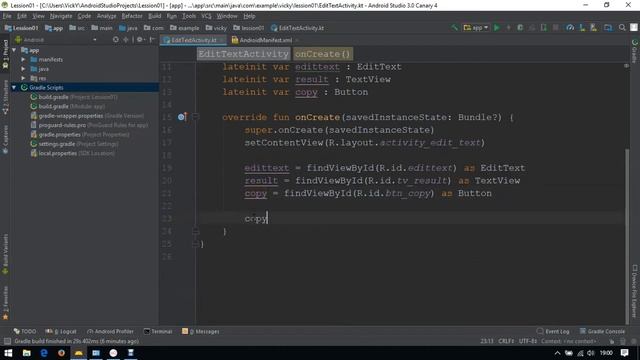This screenshot has width=640, height=360.
Task: Open the Gradle Console
Action: pyautogui.click(x=602, y=331)
